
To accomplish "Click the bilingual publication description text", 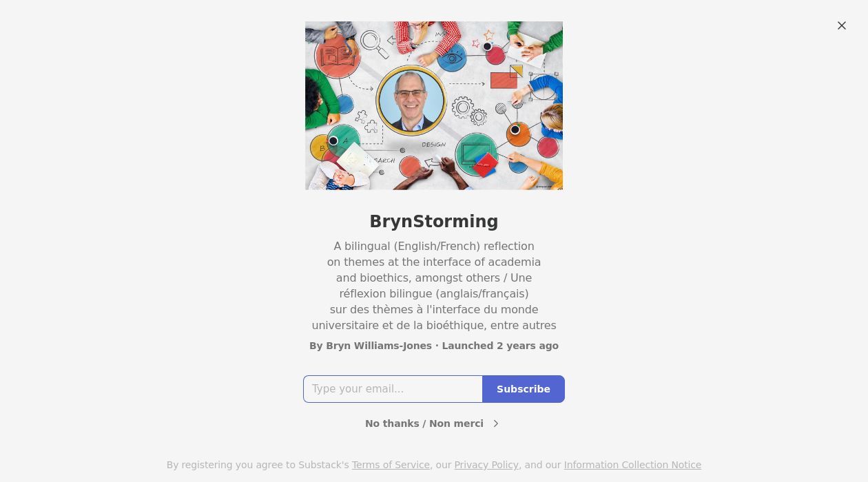I will point(434,286).
